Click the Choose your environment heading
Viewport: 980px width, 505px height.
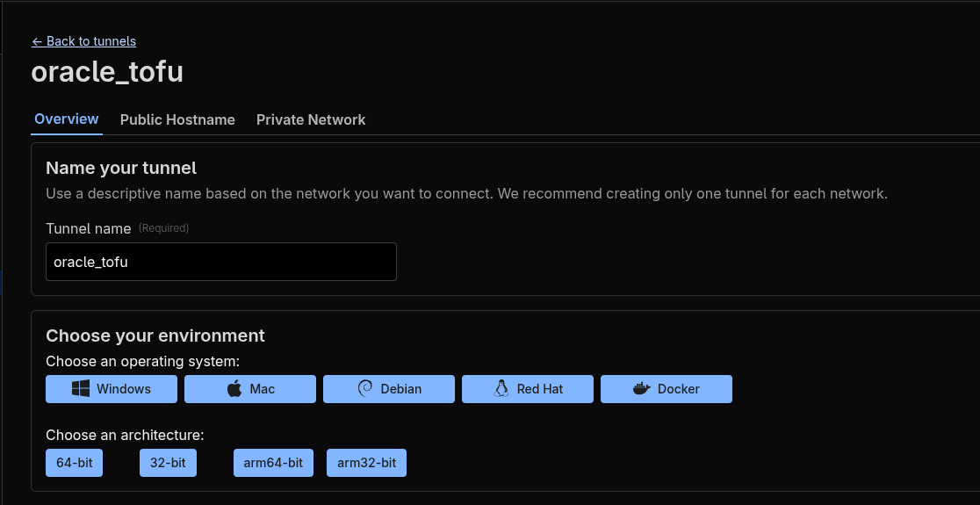point(155,335)
